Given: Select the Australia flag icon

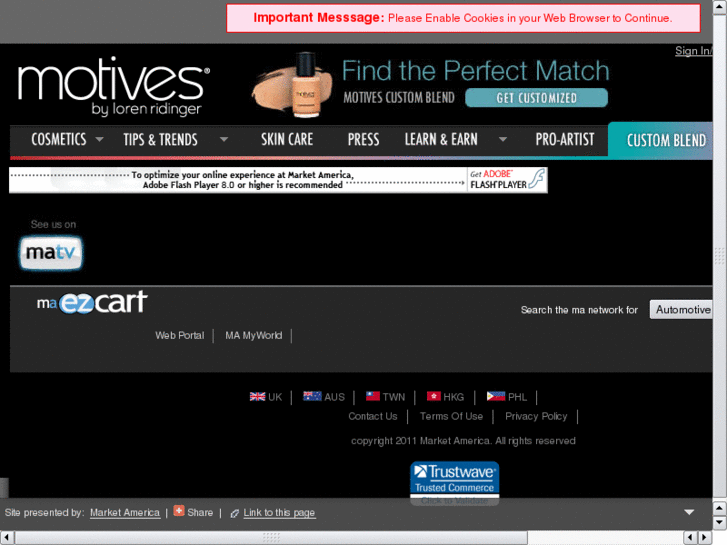Looking at the screenshot, I should point(312,396).
